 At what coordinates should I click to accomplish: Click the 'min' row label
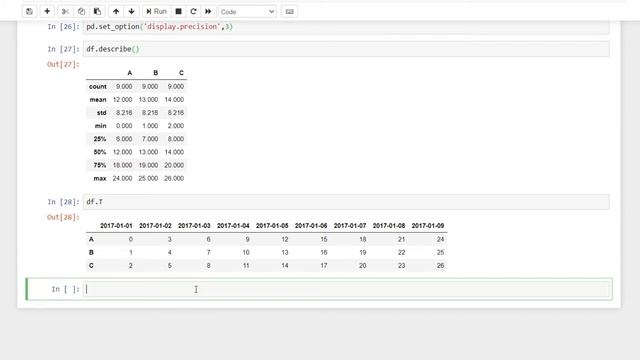click(x=100, y=126)
